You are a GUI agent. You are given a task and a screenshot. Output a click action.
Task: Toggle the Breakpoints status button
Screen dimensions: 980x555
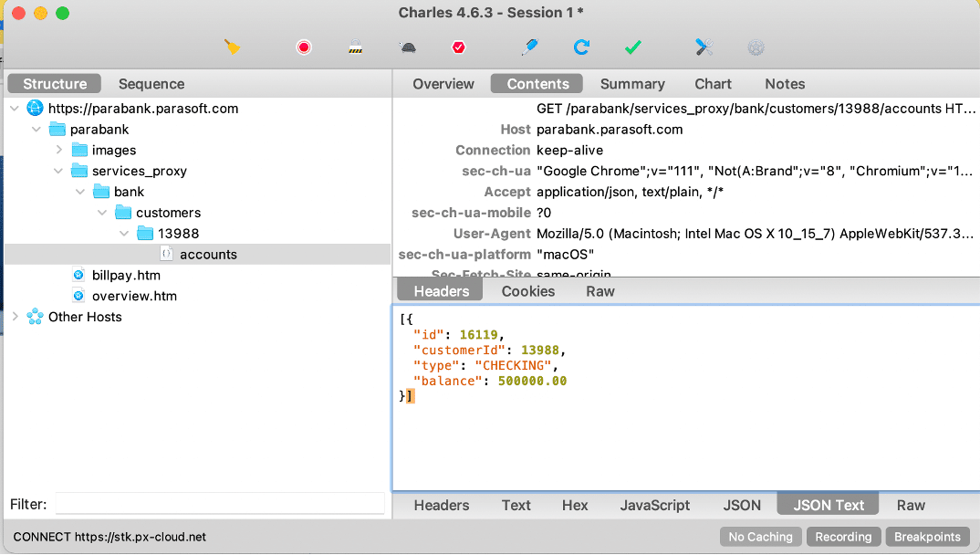[927, 537]
